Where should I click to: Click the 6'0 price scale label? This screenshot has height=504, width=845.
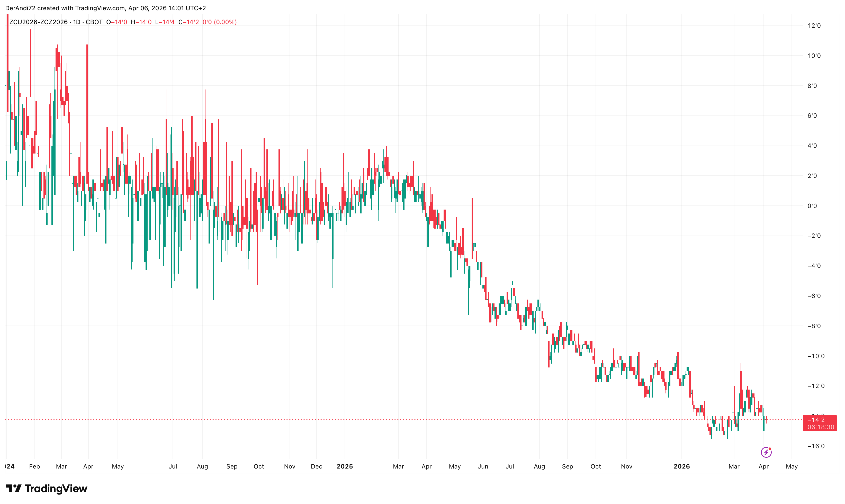pos(812,116)
